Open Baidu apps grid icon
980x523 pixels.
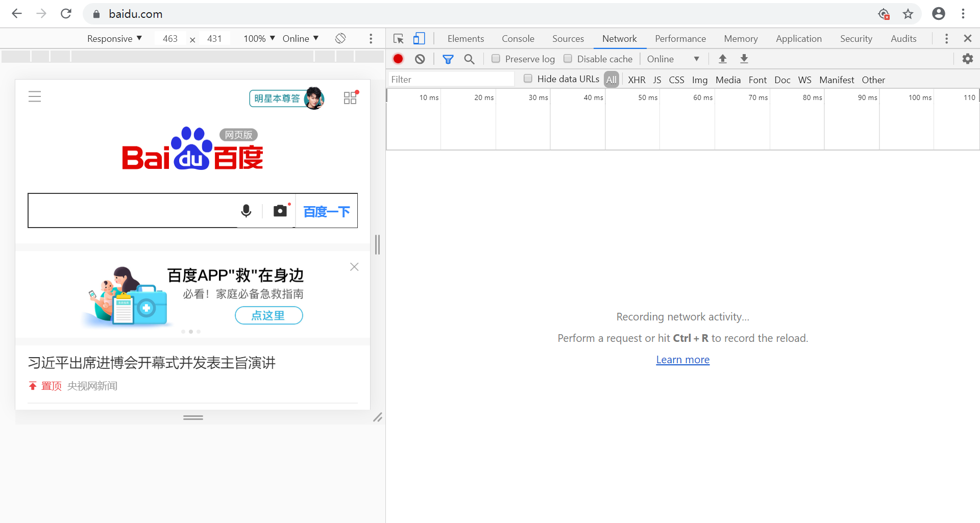click(x=351, y=97)
